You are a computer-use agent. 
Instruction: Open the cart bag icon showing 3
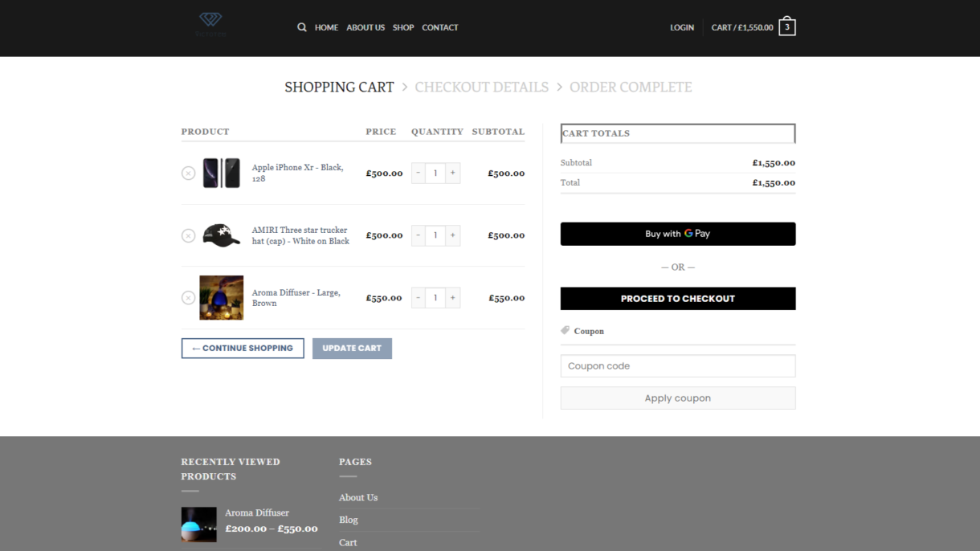click(x=787, y=27)
